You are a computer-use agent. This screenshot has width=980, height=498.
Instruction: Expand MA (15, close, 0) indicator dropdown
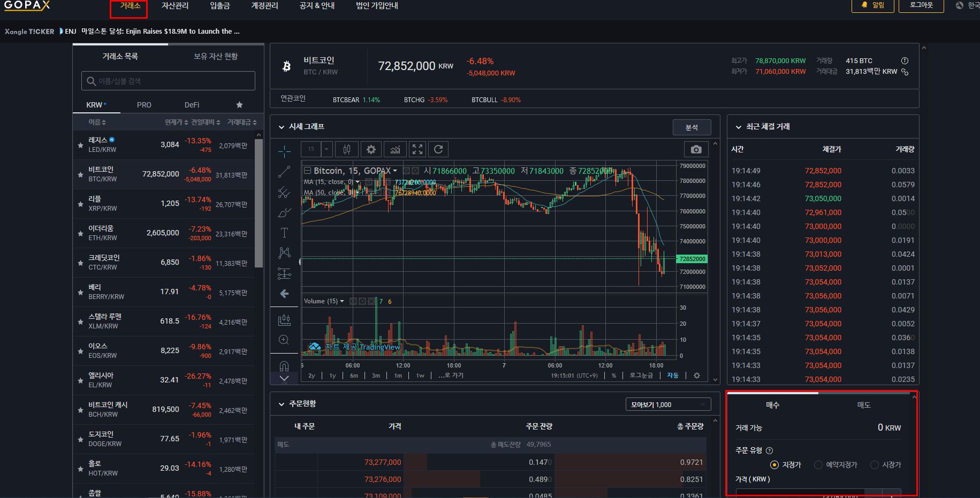(x=358, y=182)
